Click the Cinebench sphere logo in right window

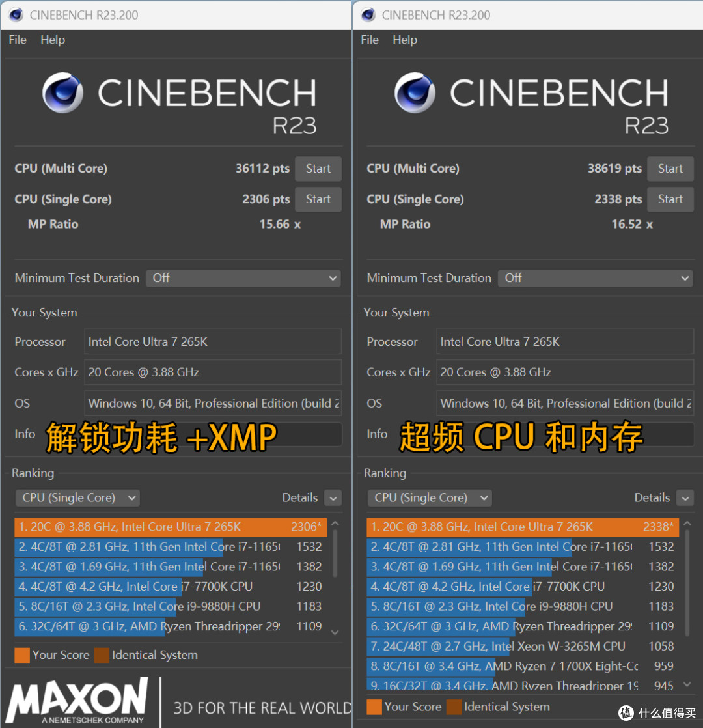tap(415, 92)
